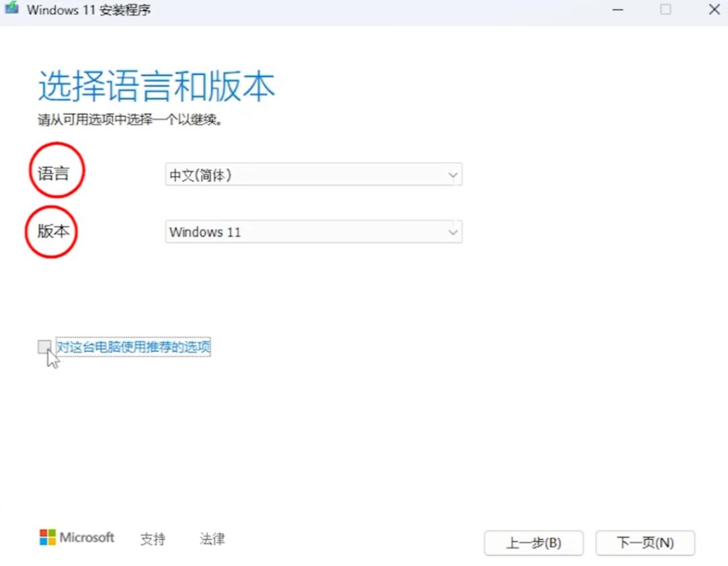This screenshot has width=728, height=566.
Task: Expand the dropdown showing Windows 11
Action: (454, 231)
